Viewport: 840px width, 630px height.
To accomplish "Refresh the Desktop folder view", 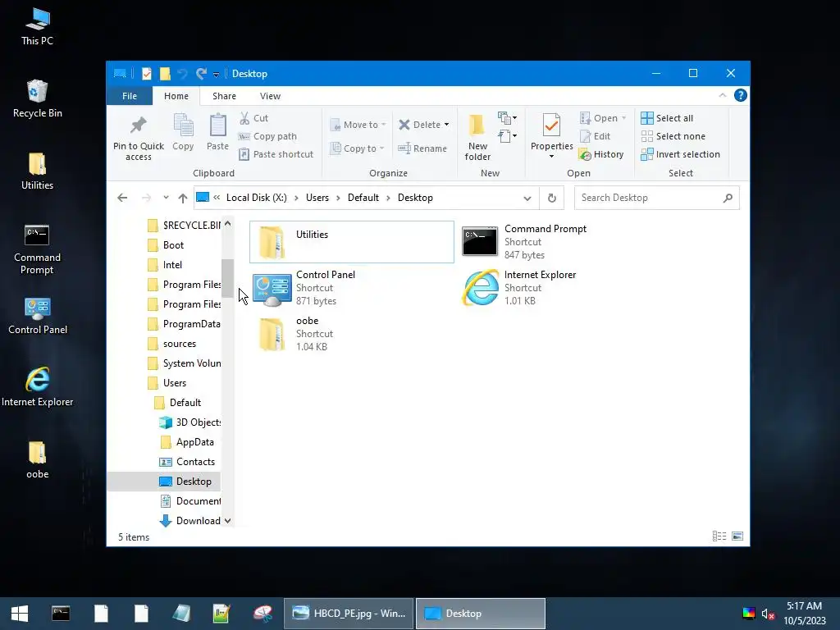I will [x=552, y=198].
